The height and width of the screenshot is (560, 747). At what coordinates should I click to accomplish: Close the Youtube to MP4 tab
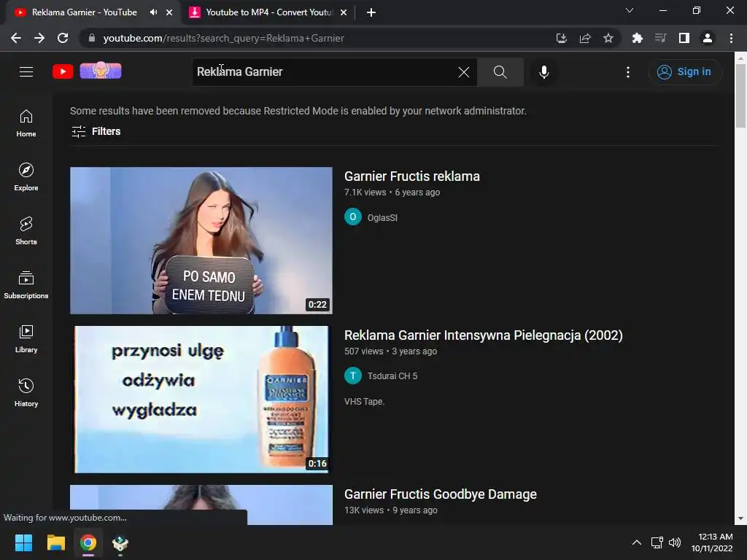[x=344, y=12]
